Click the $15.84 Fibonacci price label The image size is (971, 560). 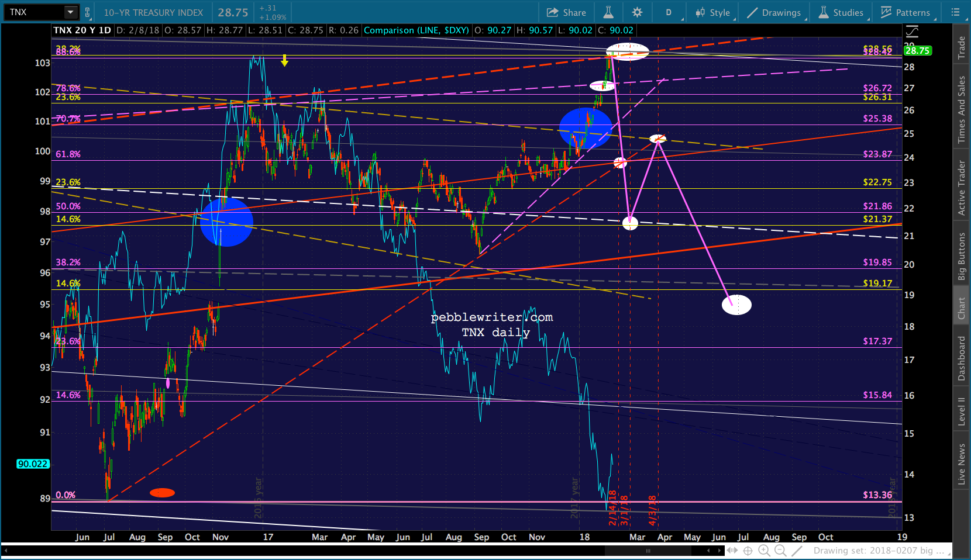click(877, 395)
